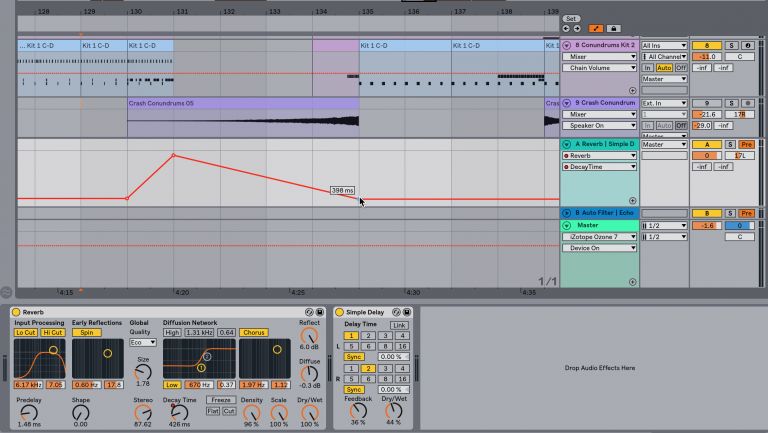Image resolution: width=768 pixels, height=433 pixels.
Task: Click bar 133 on the timeline ruler
Action: (275, 11)
